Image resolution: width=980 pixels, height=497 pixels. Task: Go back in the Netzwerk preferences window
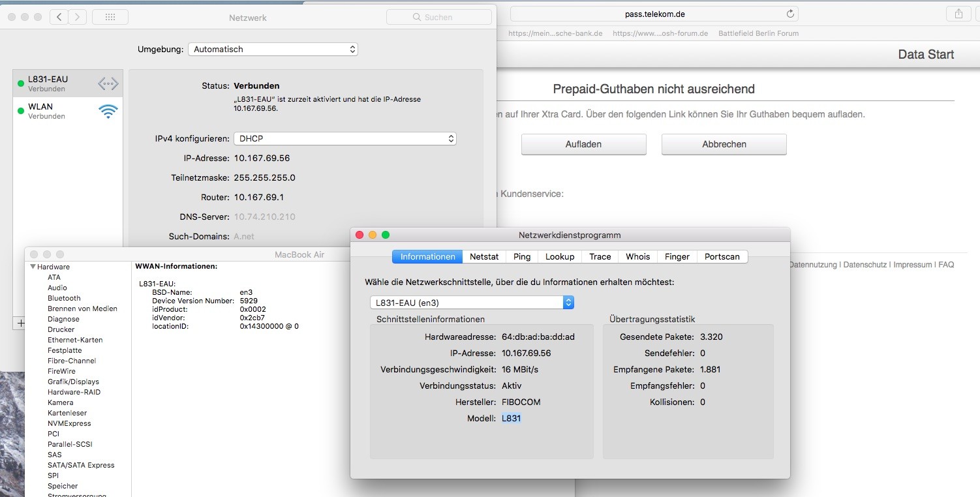pyautogui.click(x=59, y=17)
